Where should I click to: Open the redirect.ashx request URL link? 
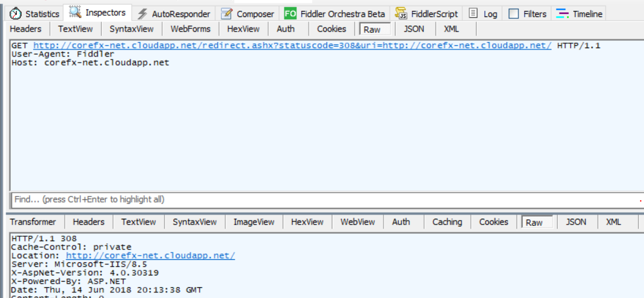click(x=292, y=45)
